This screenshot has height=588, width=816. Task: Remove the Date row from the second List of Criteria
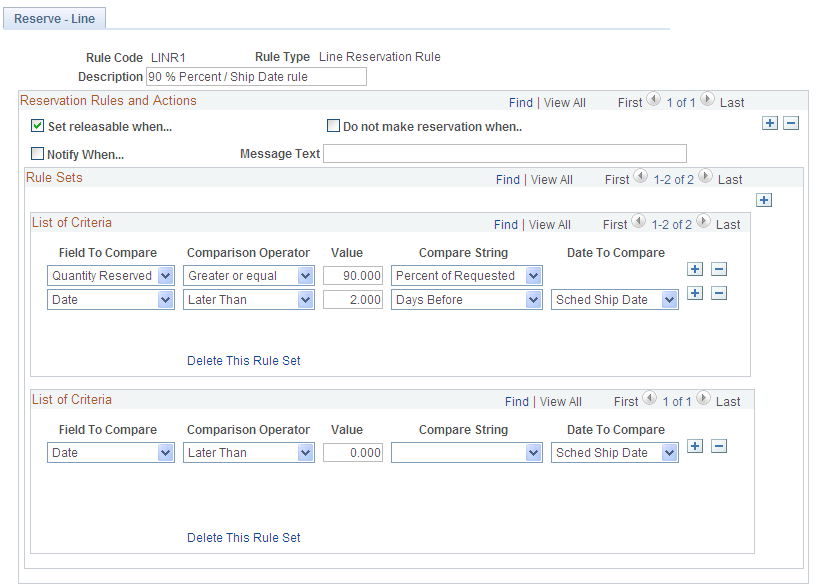tap(719, 446)
